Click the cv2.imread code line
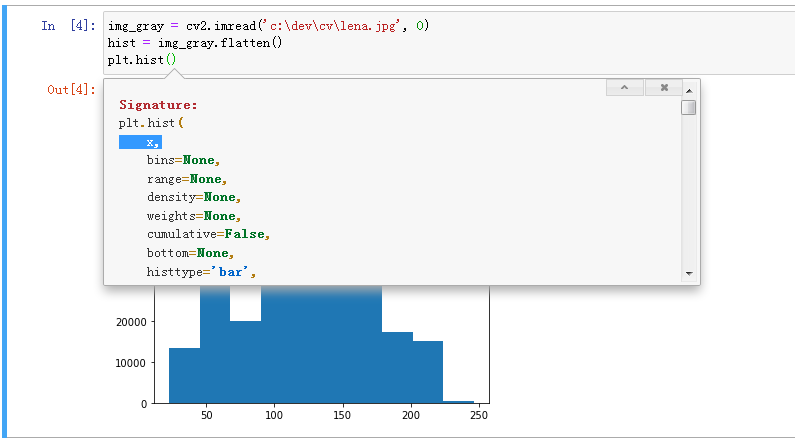 click(268, 26)
